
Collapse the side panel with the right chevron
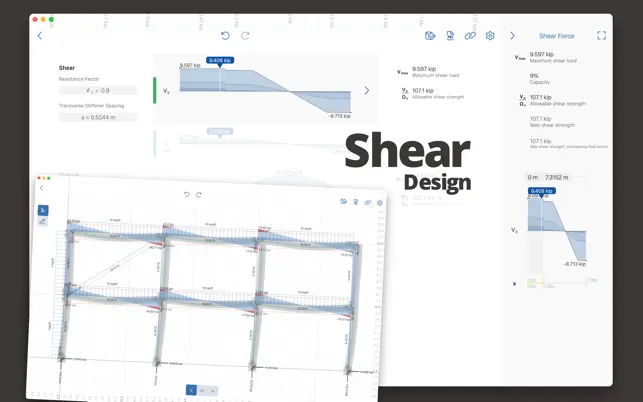512,36
